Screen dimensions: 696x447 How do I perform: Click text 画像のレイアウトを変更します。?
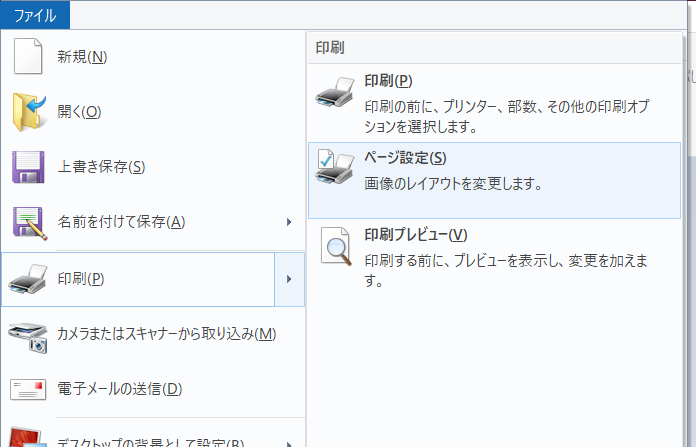tap(453, 183)
